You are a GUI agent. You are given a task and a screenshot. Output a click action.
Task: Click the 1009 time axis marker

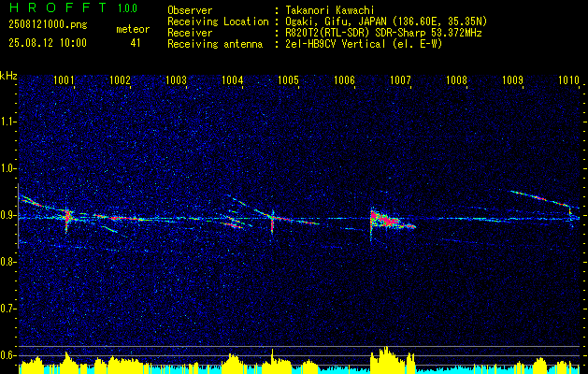pos(512,80)
